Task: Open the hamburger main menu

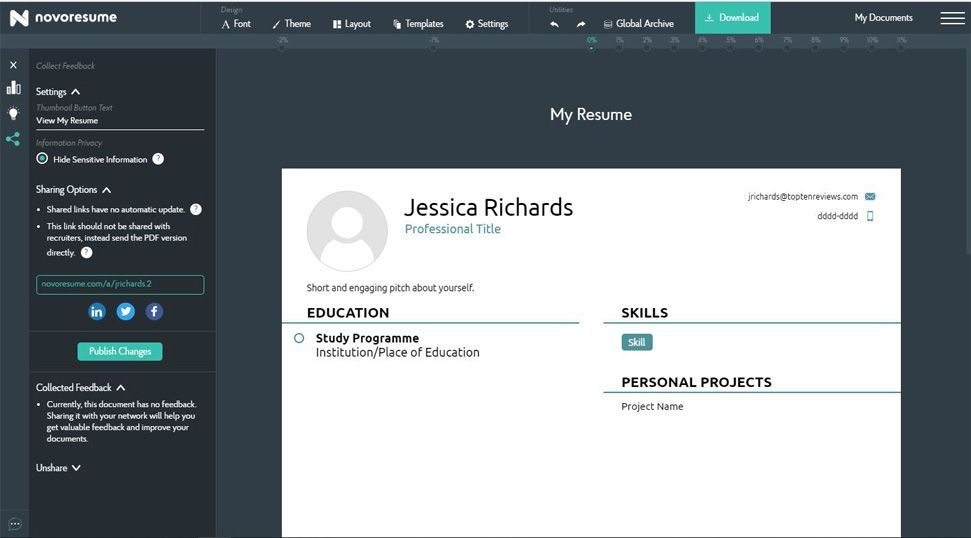Action: [952, 18]
